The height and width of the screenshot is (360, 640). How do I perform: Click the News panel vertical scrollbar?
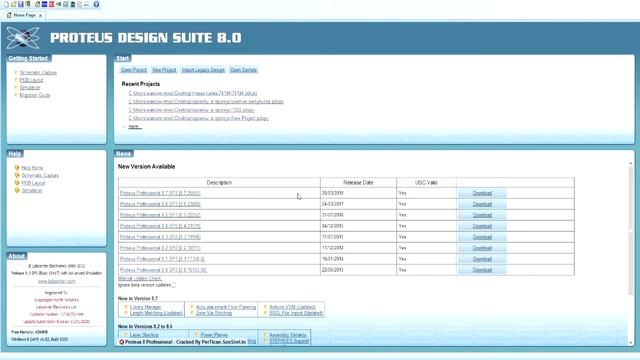(x=631, y=253)
